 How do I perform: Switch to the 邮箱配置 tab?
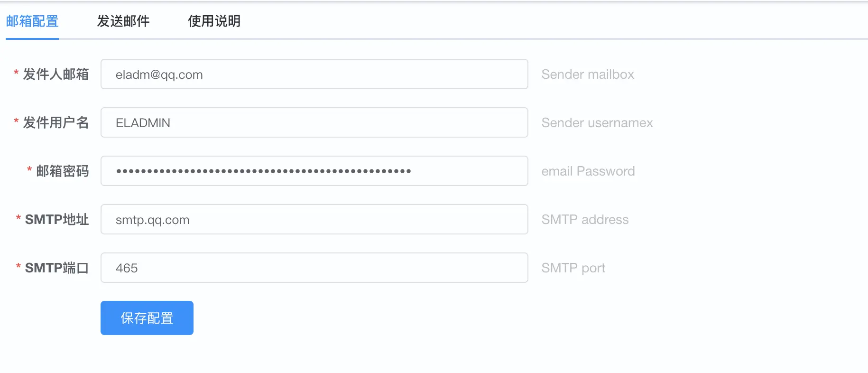32,21
